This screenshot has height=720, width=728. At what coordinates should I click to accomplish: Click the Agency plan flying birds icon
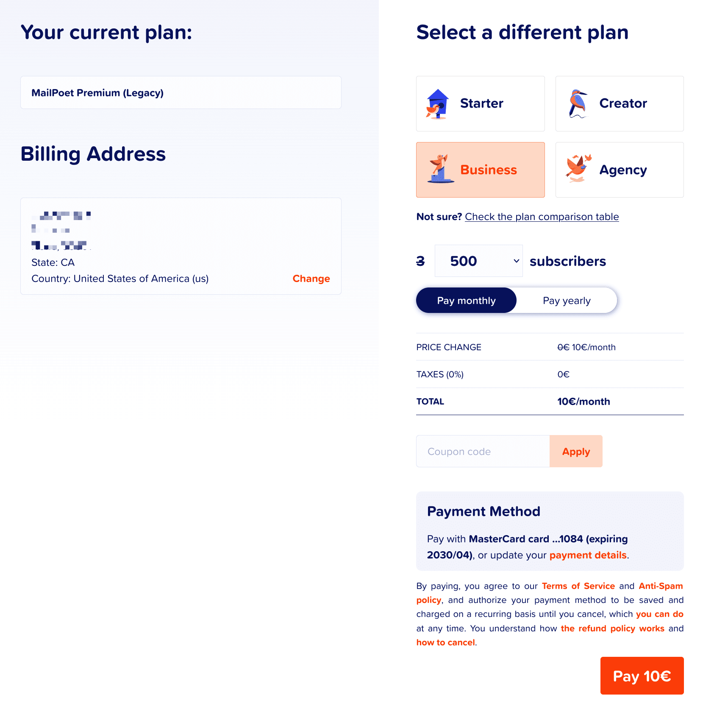pos(578,169)
